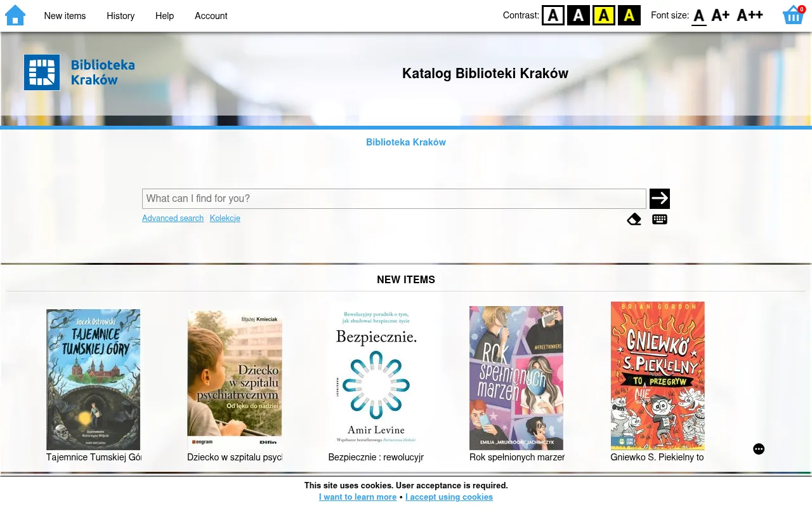Click title text Rok spełnionych marzeń
This screenshot has width=812, height=508.
click(x=517, y=457)
